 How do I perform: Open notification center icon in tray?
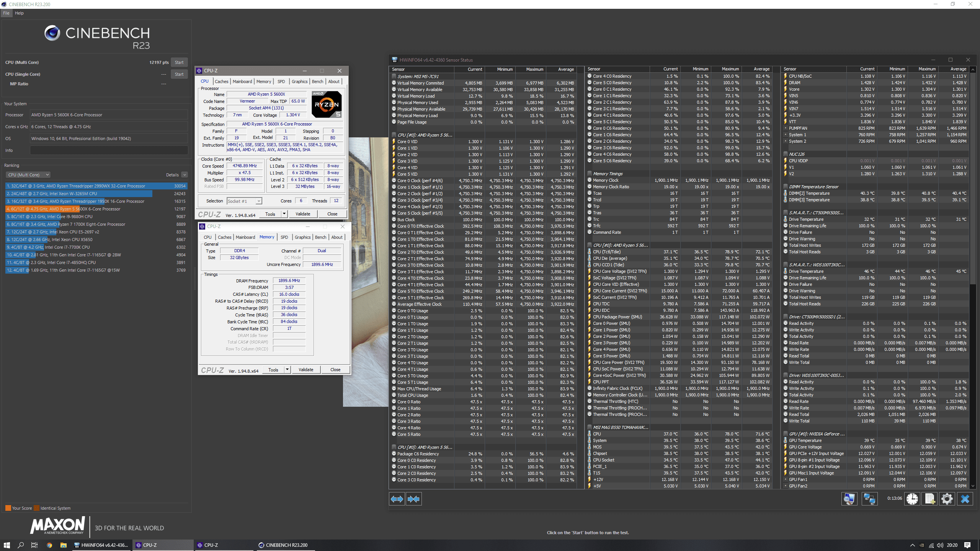[967, 545]
